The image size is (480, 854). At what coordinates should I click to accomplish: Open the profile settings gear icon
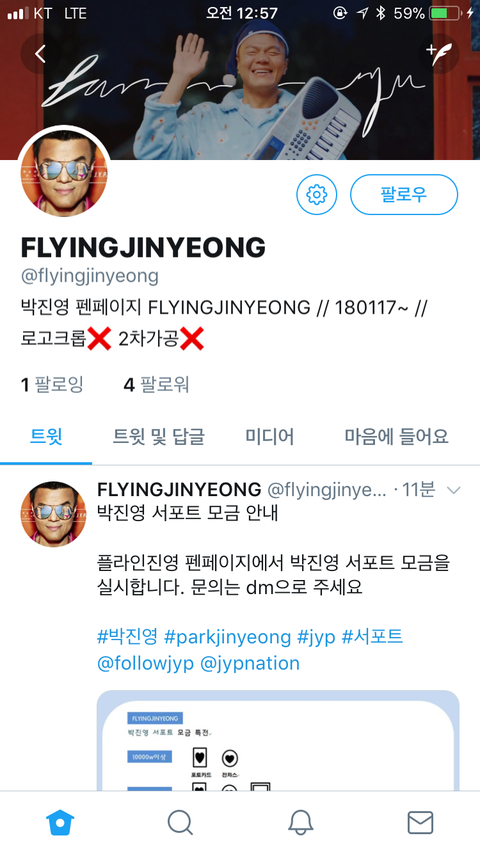(317, 194)
